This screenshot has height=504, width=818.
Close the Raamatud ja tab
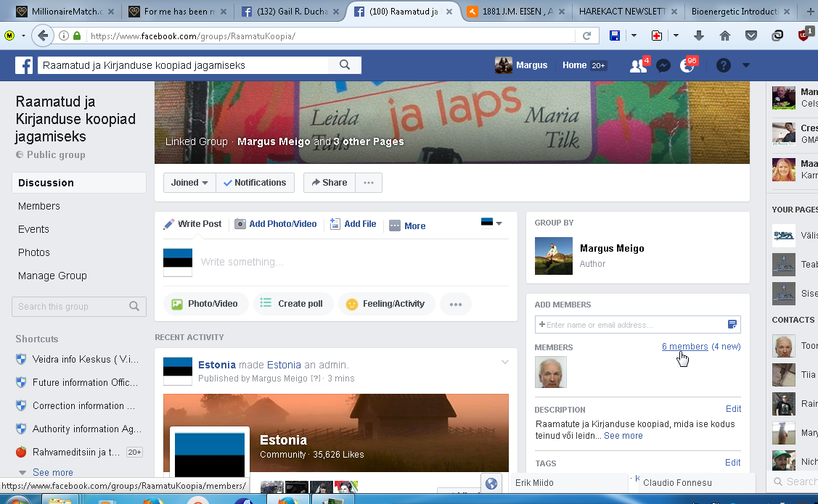[449, 12]
